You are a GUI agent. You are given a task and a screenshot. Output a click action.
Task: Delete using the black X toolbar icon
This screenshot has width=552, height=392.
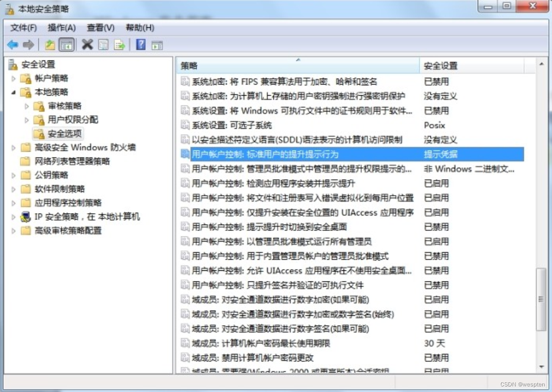point(87,45)
